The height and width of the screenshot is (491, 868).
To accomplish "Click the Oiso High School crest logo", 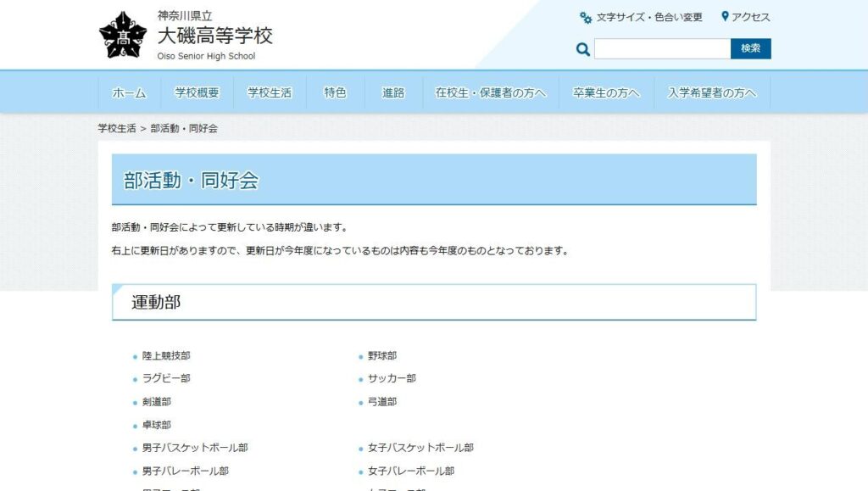I will 123,35.
